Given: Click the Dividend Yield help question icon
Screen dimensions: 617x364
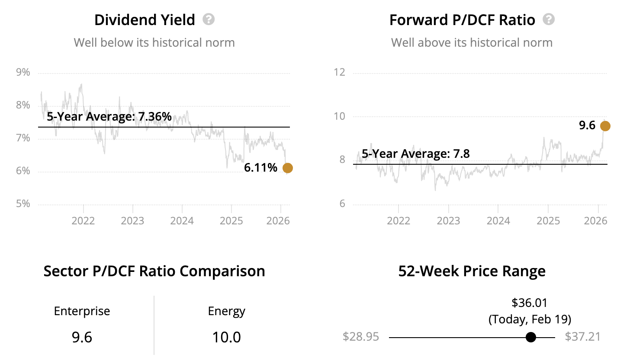Looking at the screenshot, I should [x=209, y=19].
